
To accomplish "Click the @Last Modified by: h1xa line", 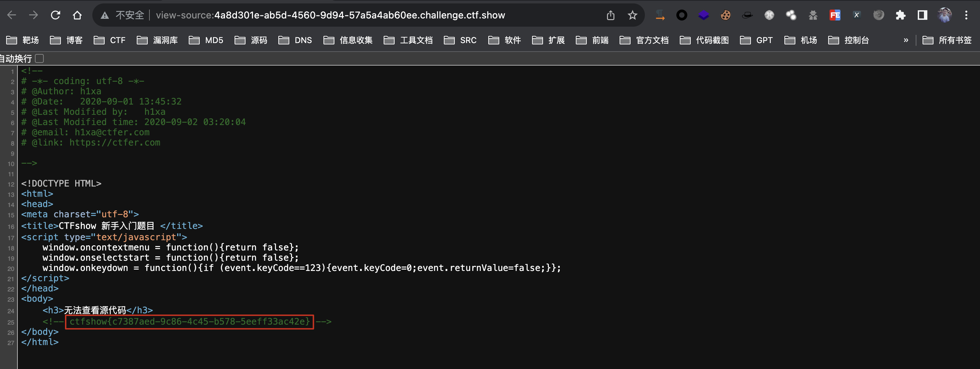I will 94,112.
